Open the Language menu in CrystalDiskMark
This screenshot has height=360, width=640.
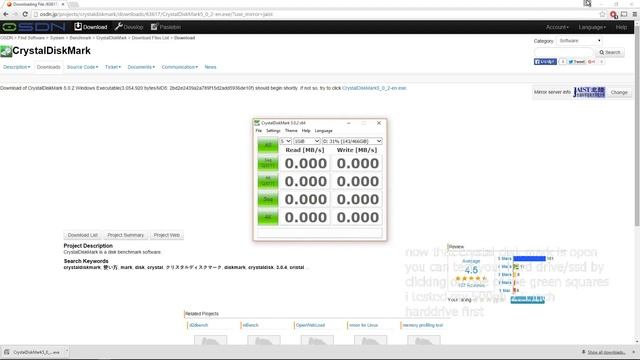click(324, 131)
